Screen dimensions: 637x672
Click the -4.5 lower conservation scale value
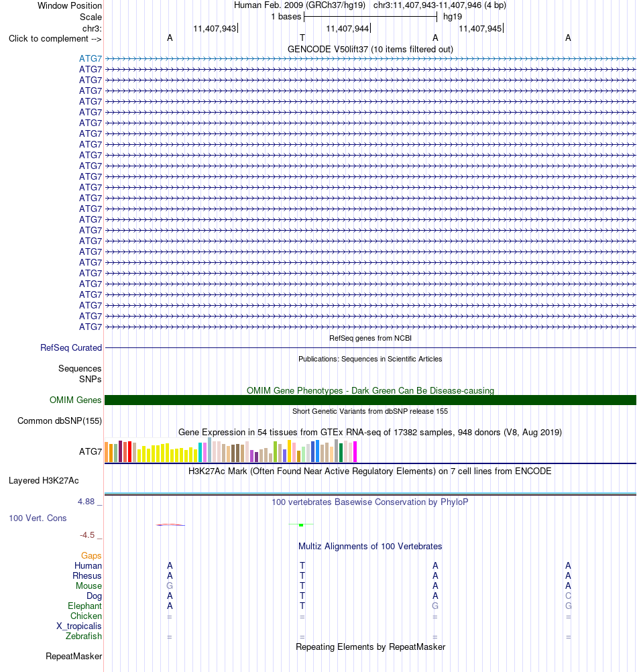coord(87,535)
